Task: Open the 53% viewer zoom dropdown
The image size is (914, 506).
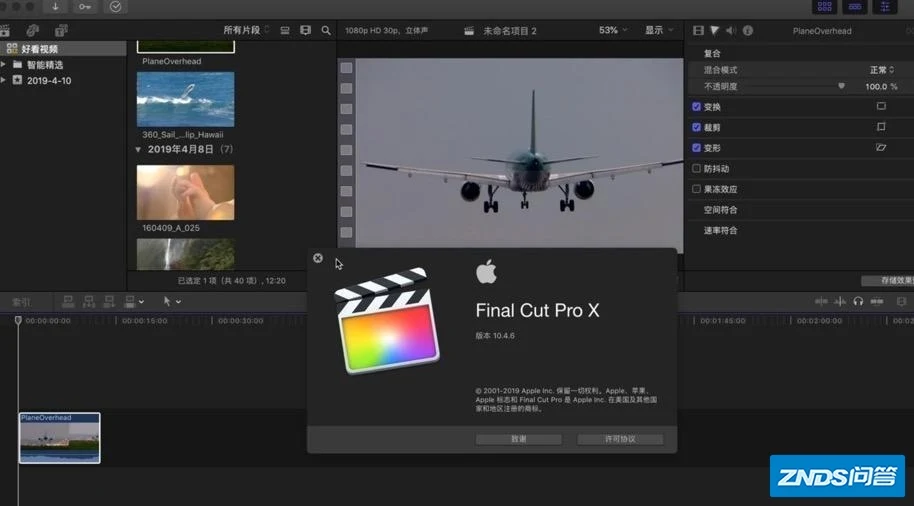Action: tap(613, 30)
